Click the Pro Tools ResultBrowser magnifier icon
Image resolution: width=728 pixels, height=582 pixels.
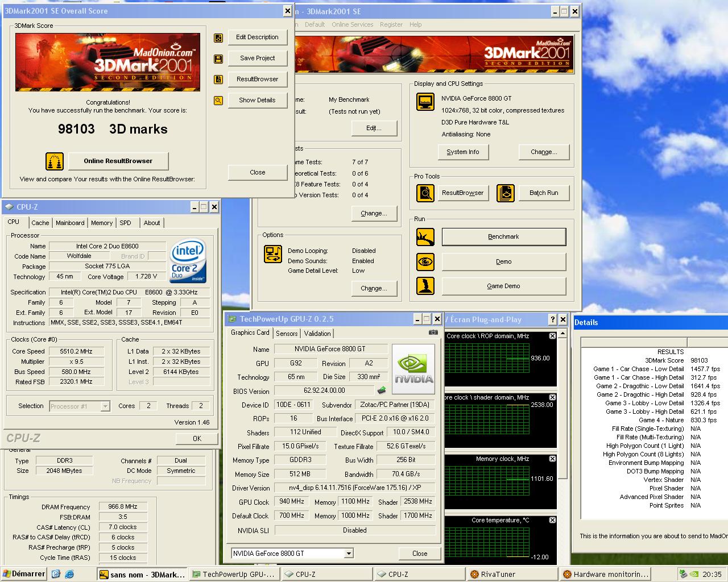point(425,193)
